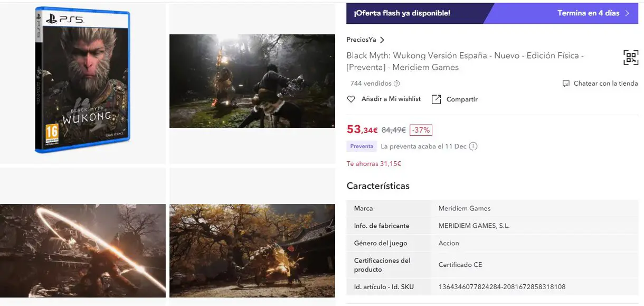Open the PreciosYa store link

pyautogui.click(x=362, y=40)
